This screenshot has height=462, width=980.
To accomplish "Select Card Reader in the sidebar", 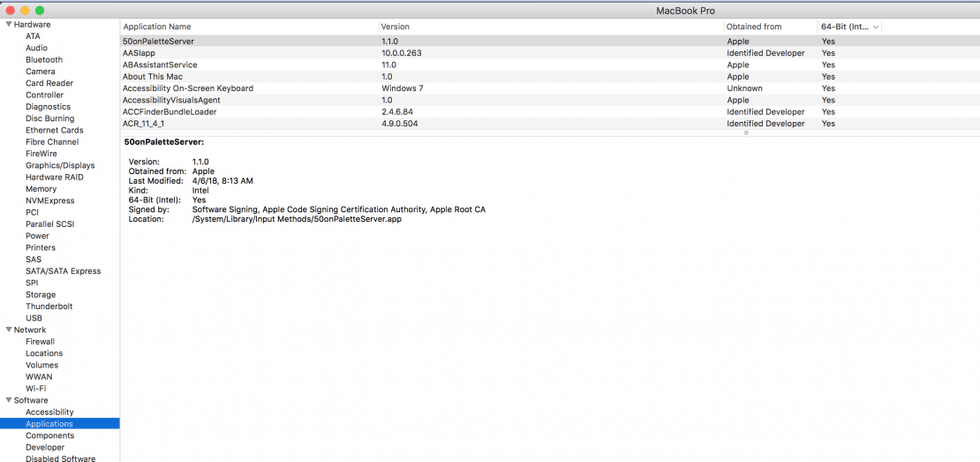I will (x=49, y=83).
